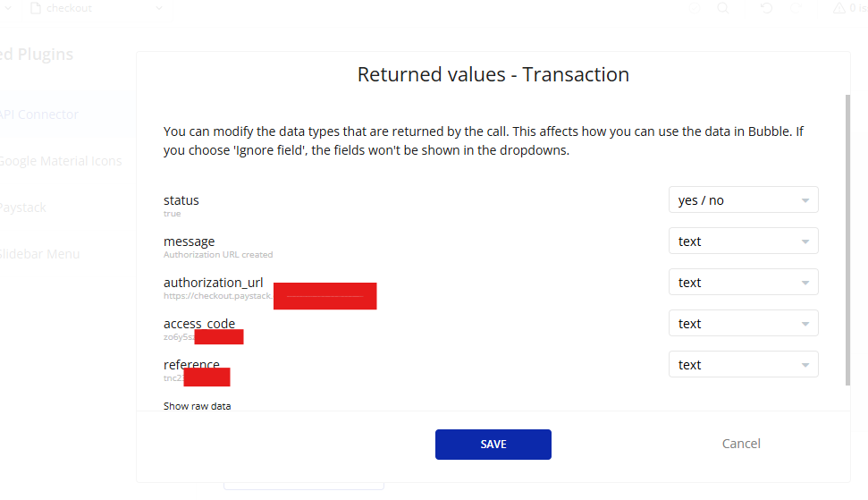Click the authorization_url field label

pos(213,283)
